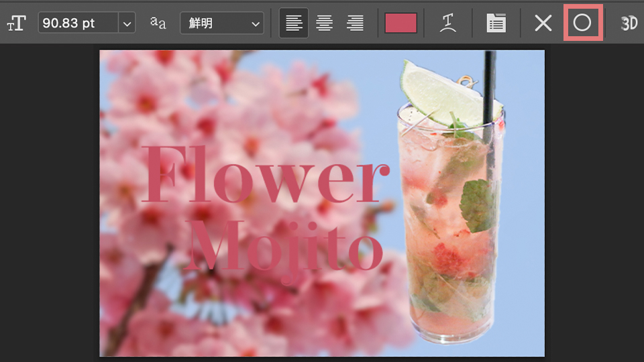Commit the current text edits
This screenshot has height=362, width=644.
tap(582, 23)
